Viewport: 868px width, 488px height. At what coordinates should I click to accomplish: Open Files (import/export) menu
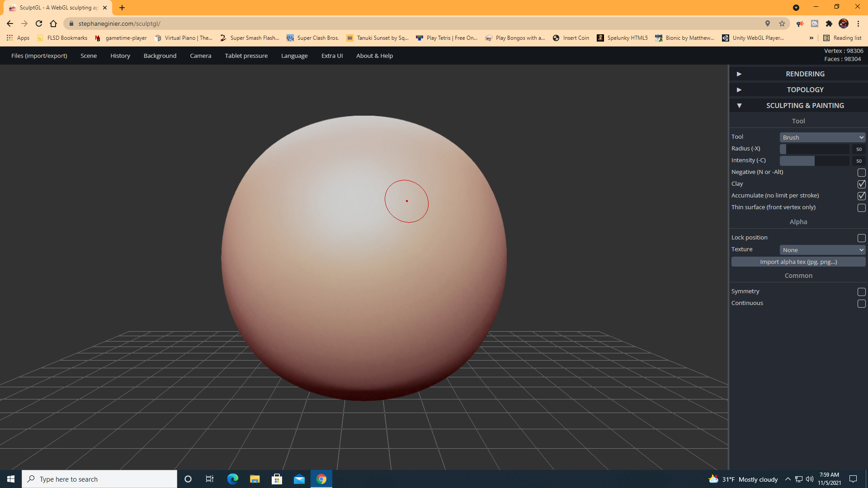click(x=39, y=56)
